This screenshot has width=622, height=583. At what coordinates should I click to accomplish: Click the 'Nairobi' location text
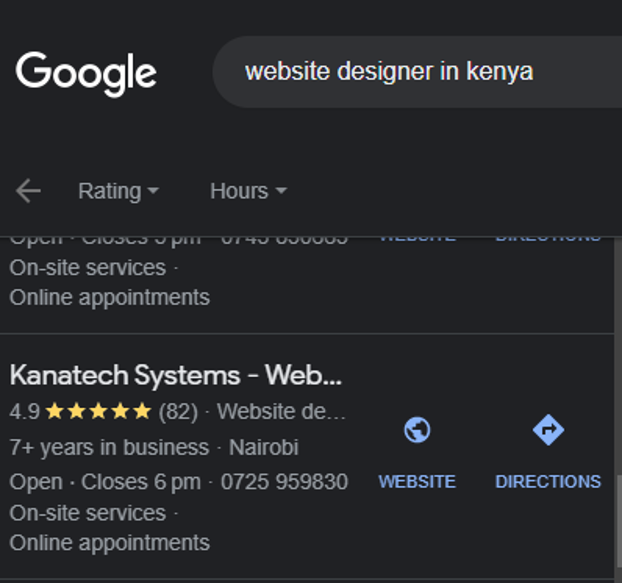click(x=263, y=447)
